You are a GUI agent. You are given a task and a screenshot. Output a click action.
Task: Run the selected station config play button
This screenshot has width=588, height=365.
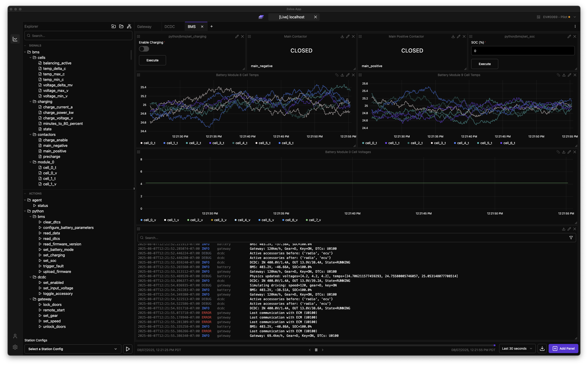click(128, 349)
